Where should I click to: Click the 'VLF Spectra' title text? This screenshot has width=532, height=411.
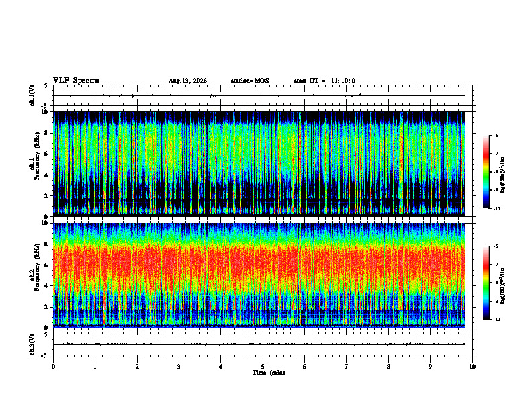[76, 81]
